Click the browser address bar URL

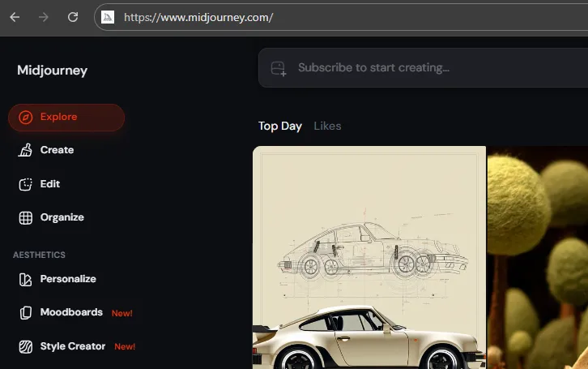[198, 17]
